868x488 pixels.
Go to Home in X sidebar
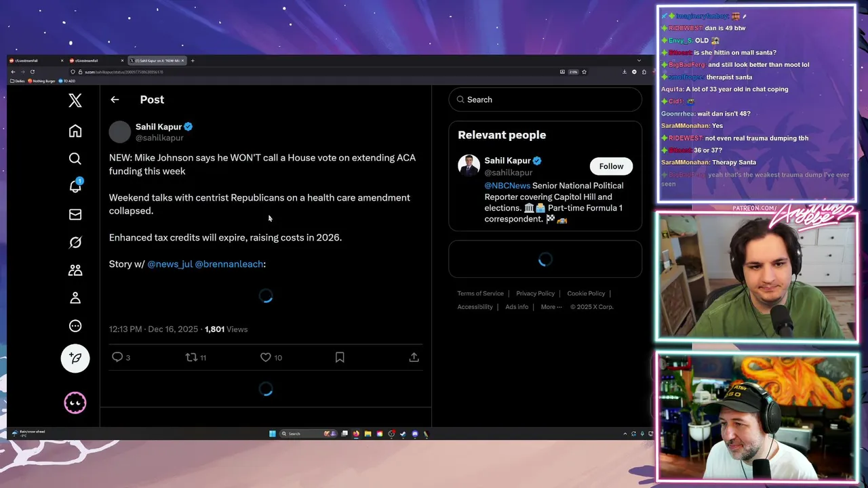[75, 131]
